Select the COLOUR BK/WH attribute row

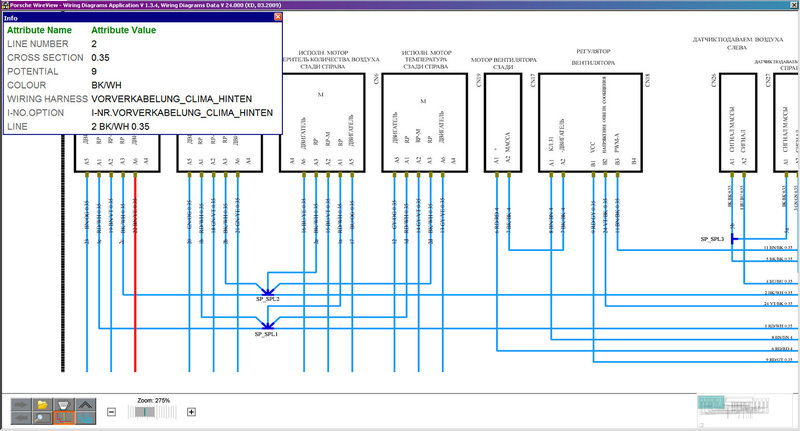[x=140, y=86]
